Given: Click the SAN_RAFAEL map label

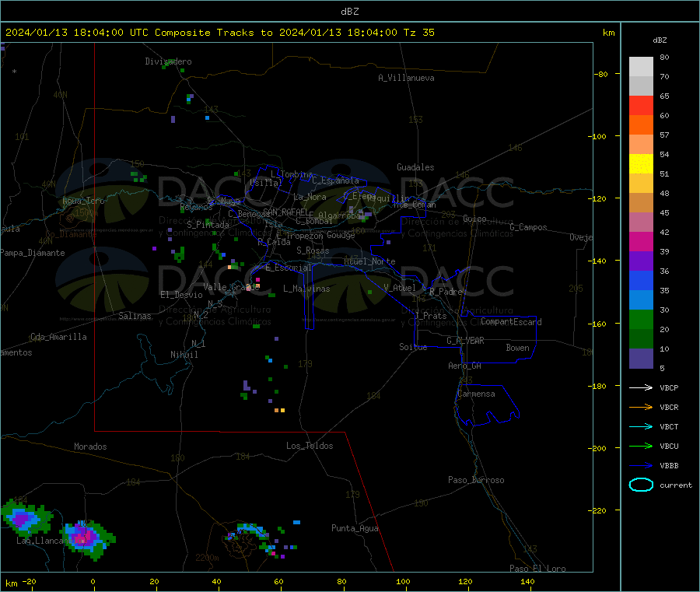Looking at the screenshot, I should pyautogui.click(x=285, y=212).
